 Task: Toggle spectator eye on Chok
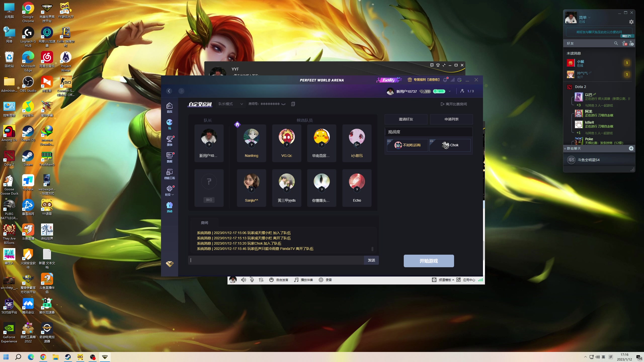[432, 141]
